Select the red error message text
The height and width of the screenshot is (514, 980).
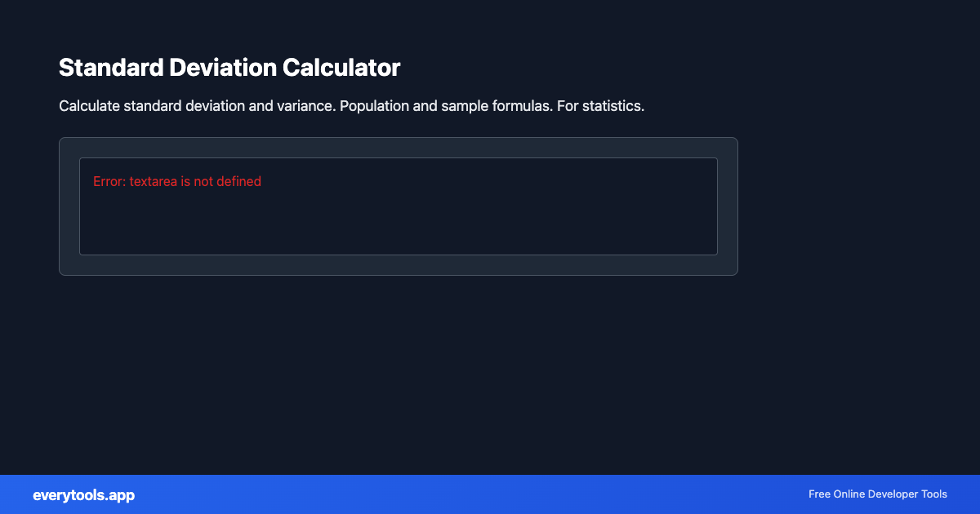click(x=177, y=181)
